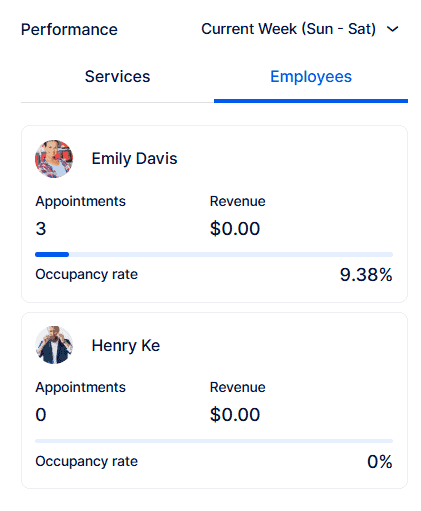Click Henry Ke's 0% occupancy value
This screenshot has width=421, height=511.
380,462
